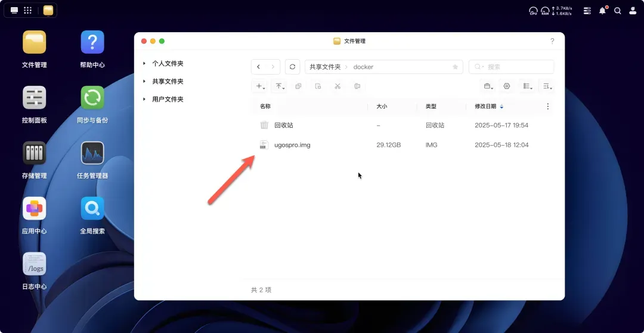Expand the 用户文件夹 tree node
This screenshot has width=644, height=333.
click(x=144, y=99)
